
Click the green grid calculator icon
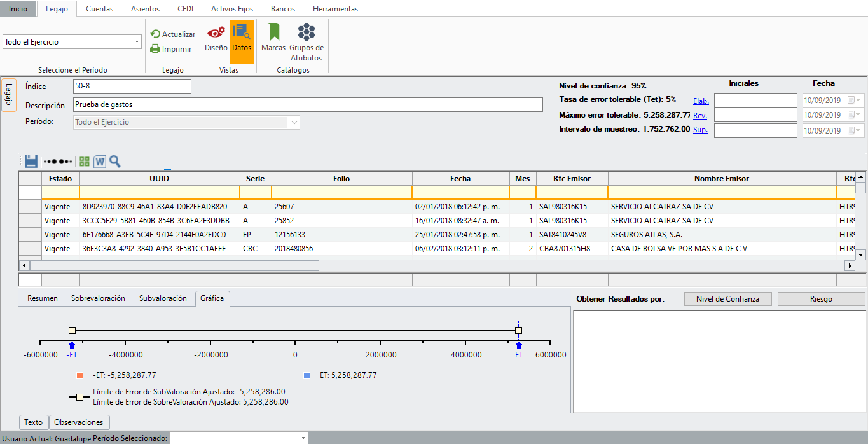point(85,162)
